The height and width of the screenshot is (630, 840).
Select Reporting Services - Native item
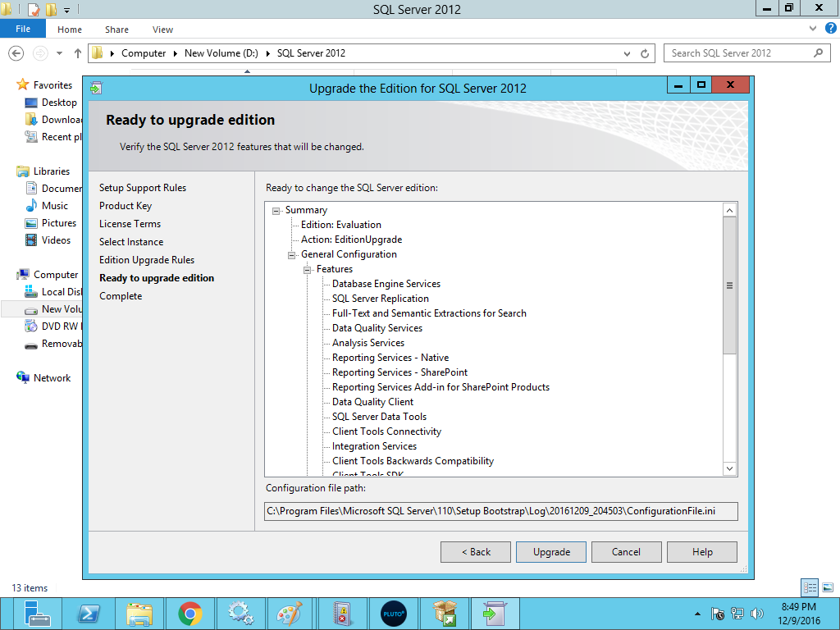click(390, 358)
